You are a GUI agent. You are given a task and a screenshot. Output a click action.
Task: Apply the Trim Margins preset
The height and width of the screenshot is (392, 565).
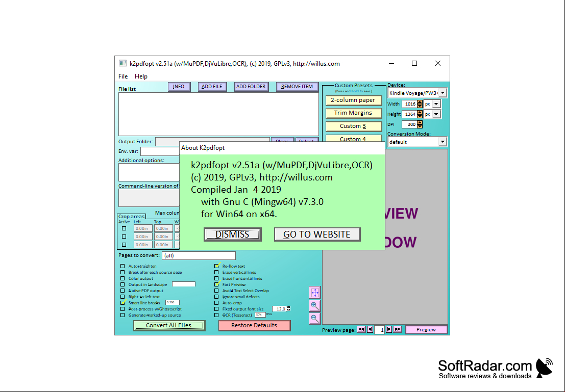click(x=354, y=113)
